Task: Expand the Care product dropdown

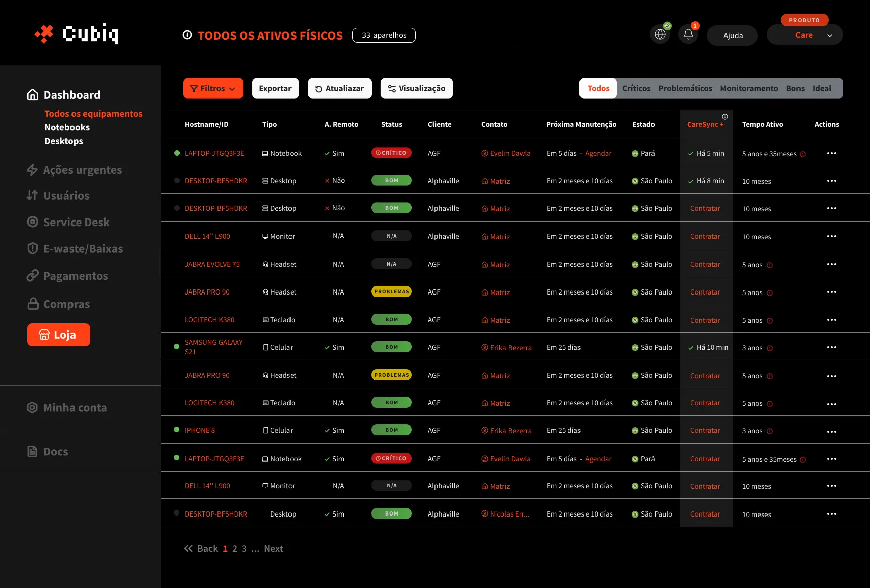Action: click(829, 36)
